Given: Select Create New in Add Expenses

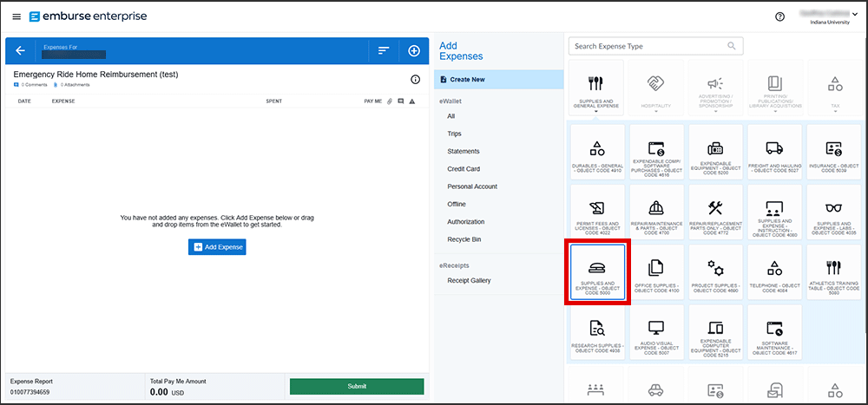Looking at the screenshot, I should tap(467, 80).
